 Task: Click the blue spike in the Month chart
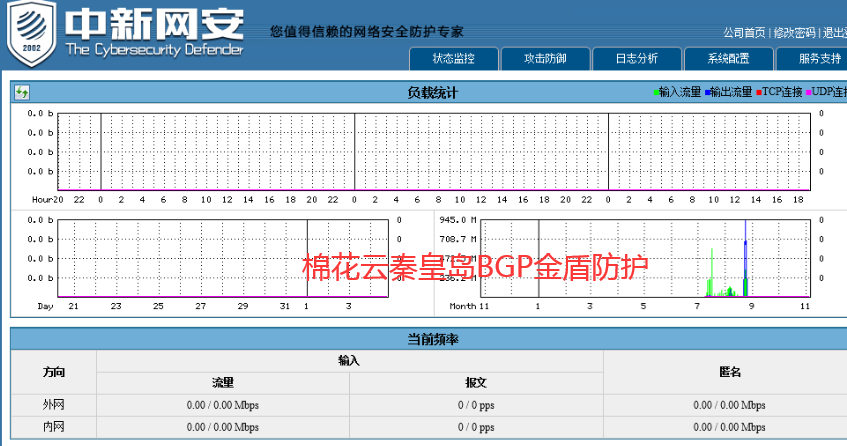click(x=745, y=258)
